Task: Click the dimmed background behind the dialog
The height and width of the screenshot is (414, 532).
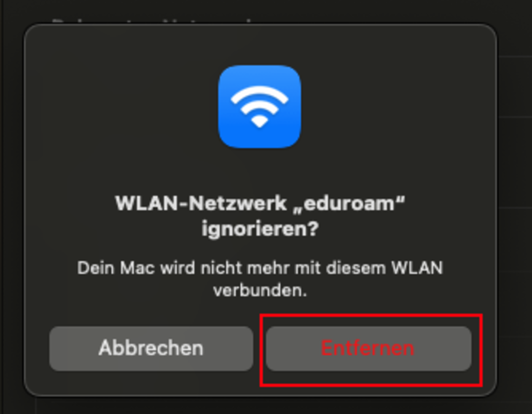Action: click(x=515, y=222)
